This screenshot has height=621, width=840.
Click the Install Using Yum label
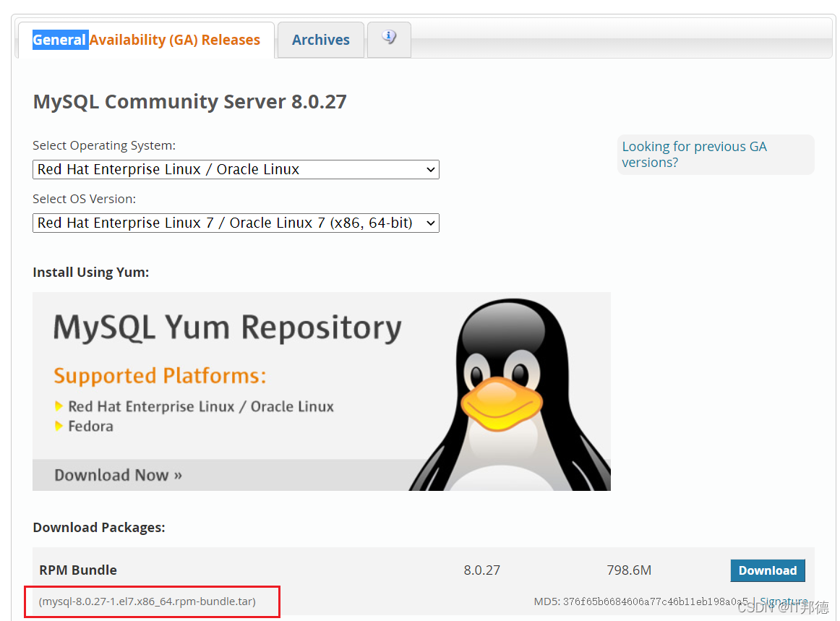[90, 273]
